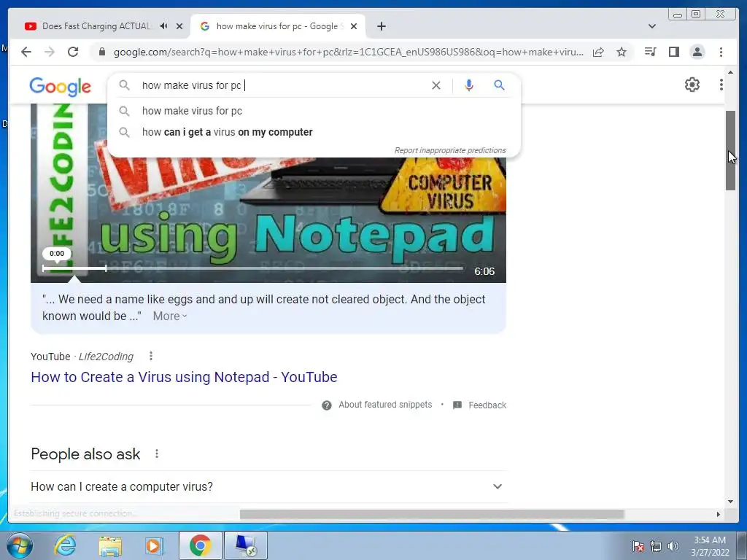
Task: Click the Chrome taskbar button
Action: 200,545
